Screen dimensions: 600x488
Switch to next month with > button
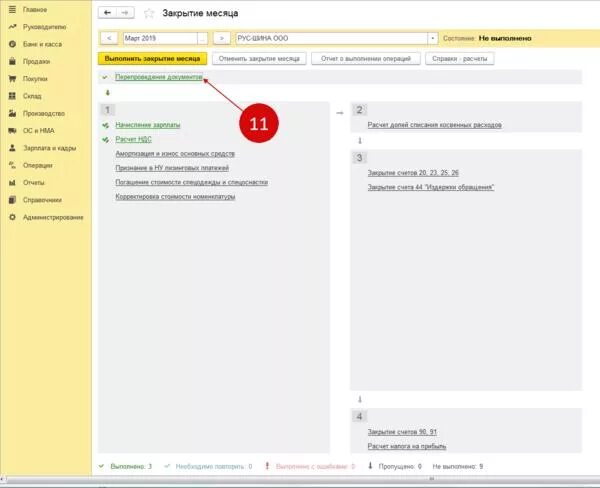point(222,38)
